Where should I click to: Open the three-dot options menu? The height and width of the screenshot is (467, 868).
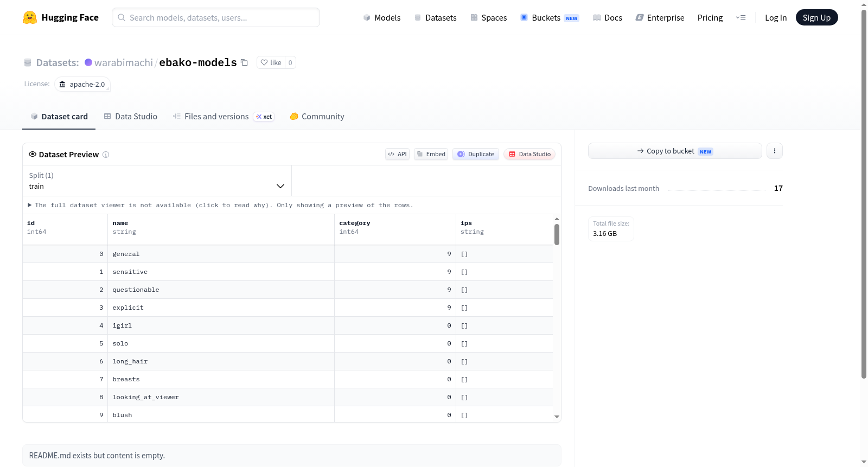775,151
